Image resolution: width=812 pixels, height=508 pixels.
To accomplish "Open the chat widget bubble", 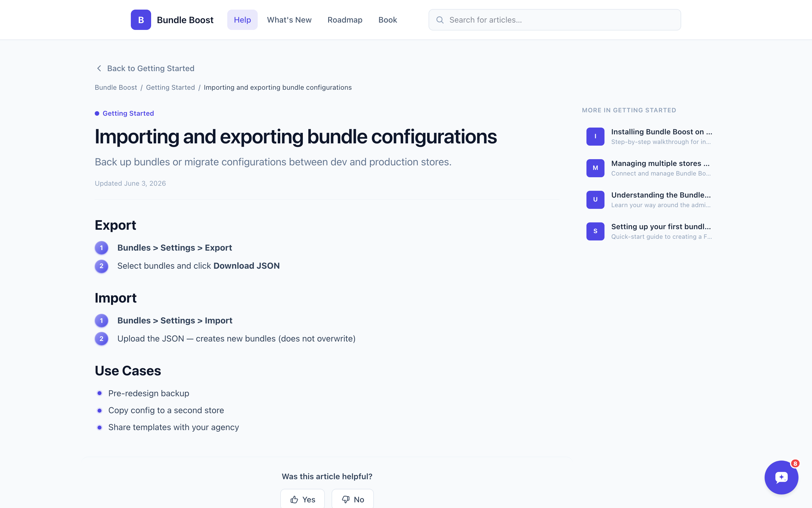I will (781, 477).
